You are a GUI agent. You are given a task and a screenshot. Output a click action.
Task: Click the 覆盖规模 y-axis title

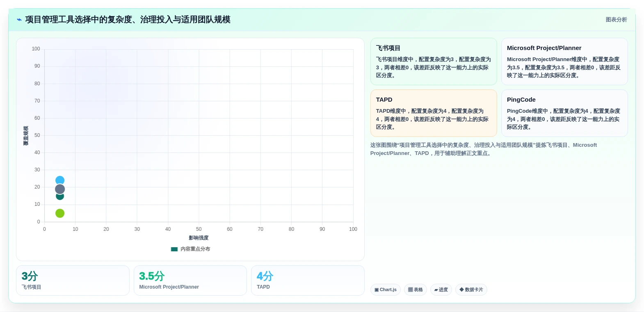coord(26,136)
